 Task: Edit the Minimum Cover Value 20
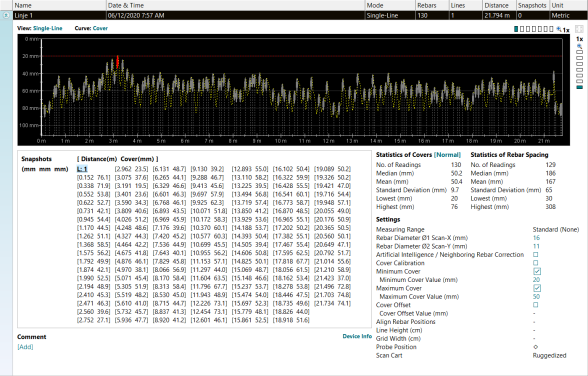point(536,280)
